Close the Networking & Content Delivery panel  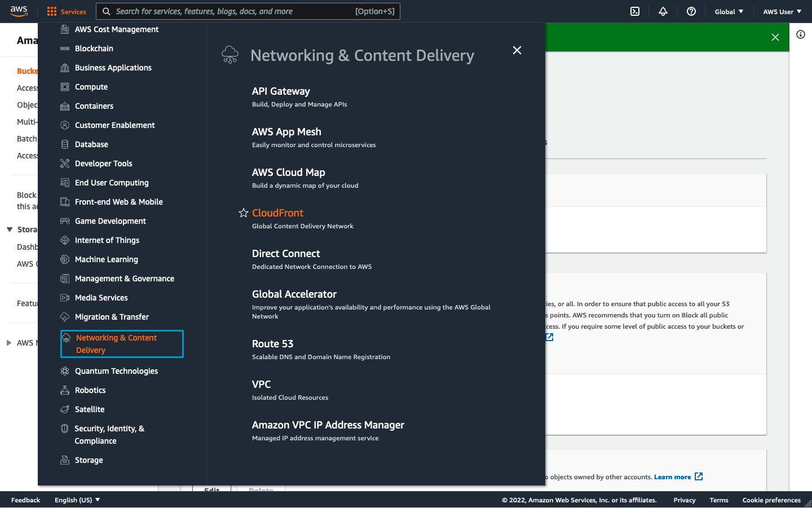[517, 50]
